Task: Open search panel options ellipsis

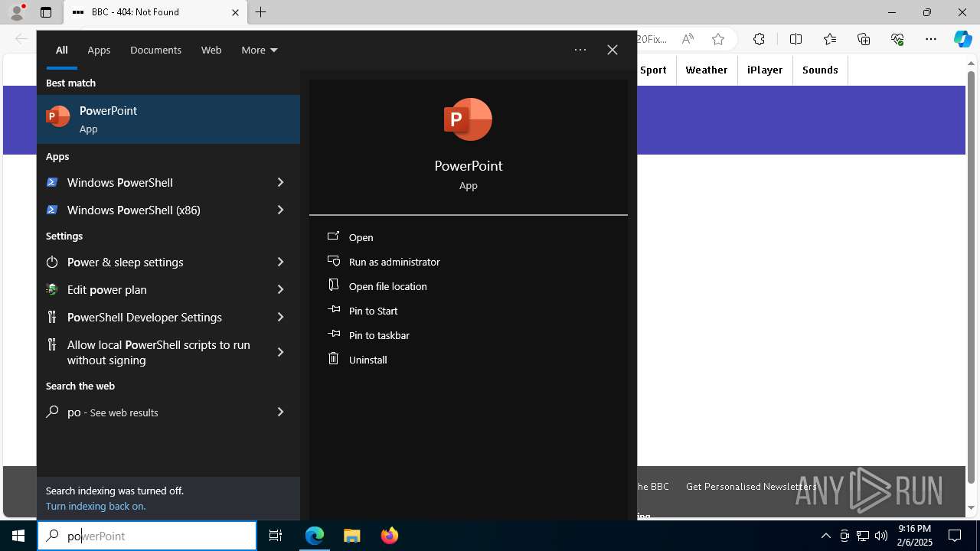Action: pos(580,50)
